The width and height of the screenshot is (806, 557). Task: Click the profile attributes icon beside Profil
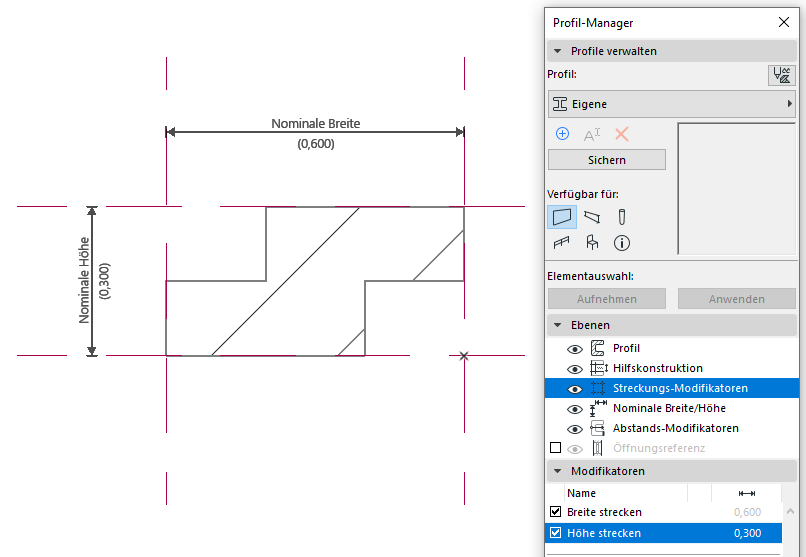[x=782, y=75]
